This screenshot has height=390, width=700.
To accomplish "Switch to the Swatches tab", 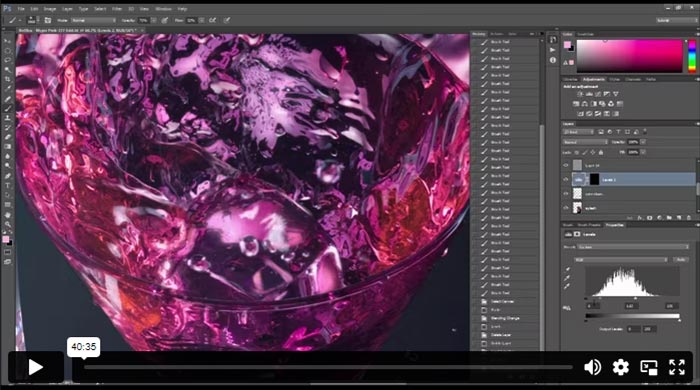I will click(x=586, y=34).
